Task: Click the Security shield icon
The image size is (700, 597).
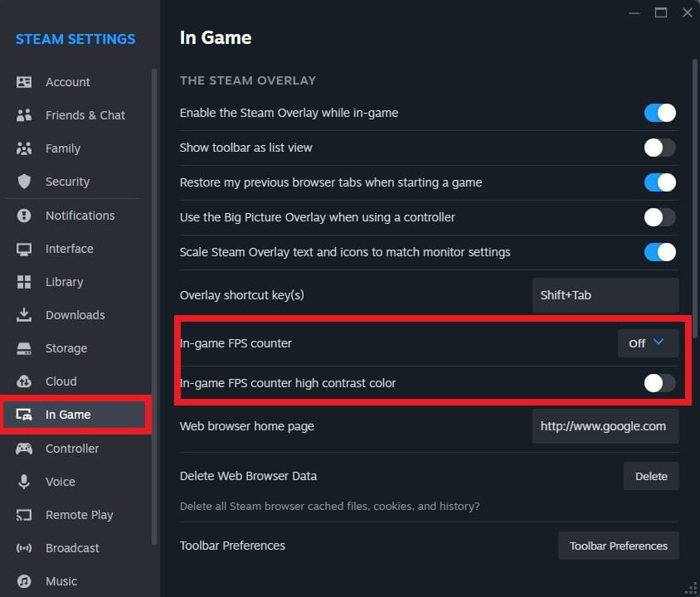Action: [x=24, y=182]
